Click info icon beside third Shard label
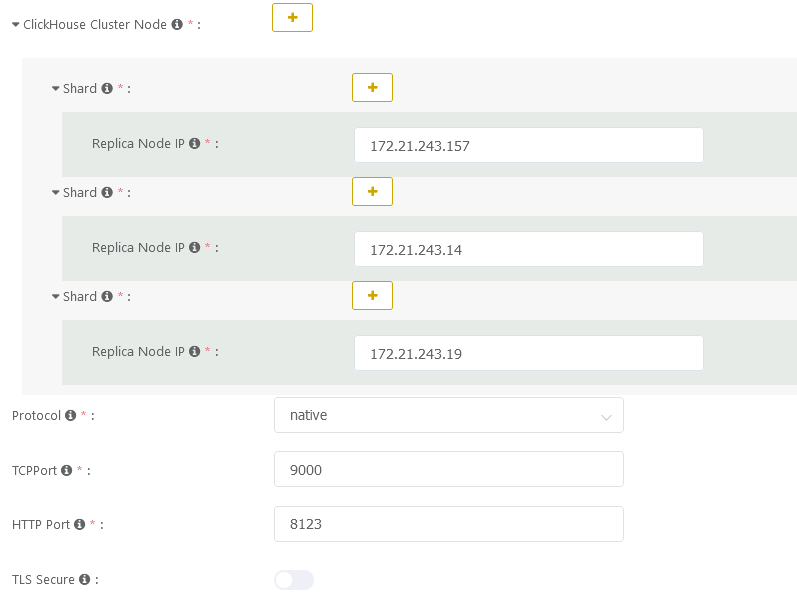797x600 pixels. pos(107,296)
